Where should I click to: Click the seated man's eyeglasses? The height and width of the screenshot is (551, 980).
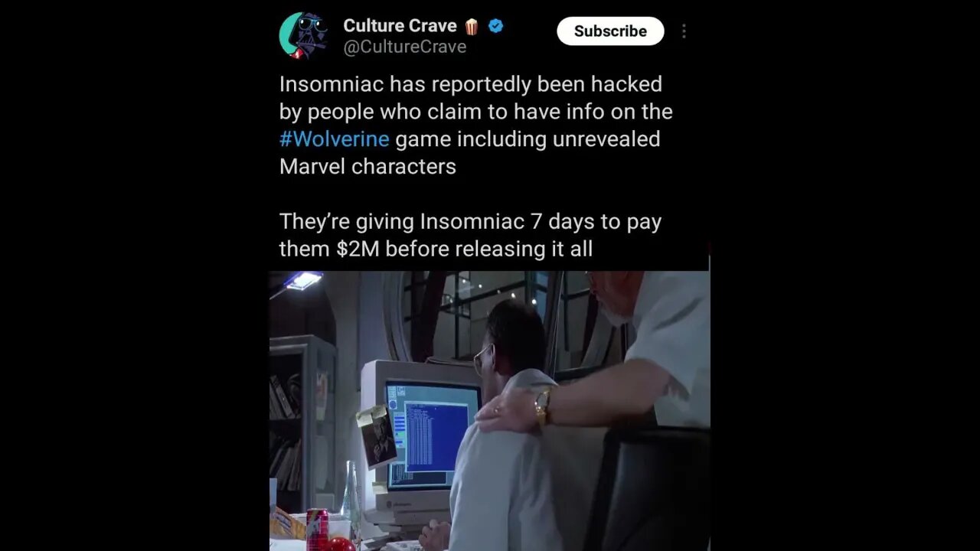(x=480, y=360)
